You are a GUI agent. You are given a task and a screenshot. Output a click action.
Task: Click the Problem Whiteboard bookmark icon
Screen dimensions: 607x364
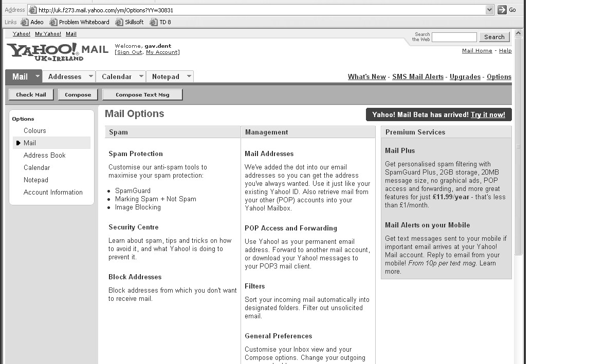point(53,22)
